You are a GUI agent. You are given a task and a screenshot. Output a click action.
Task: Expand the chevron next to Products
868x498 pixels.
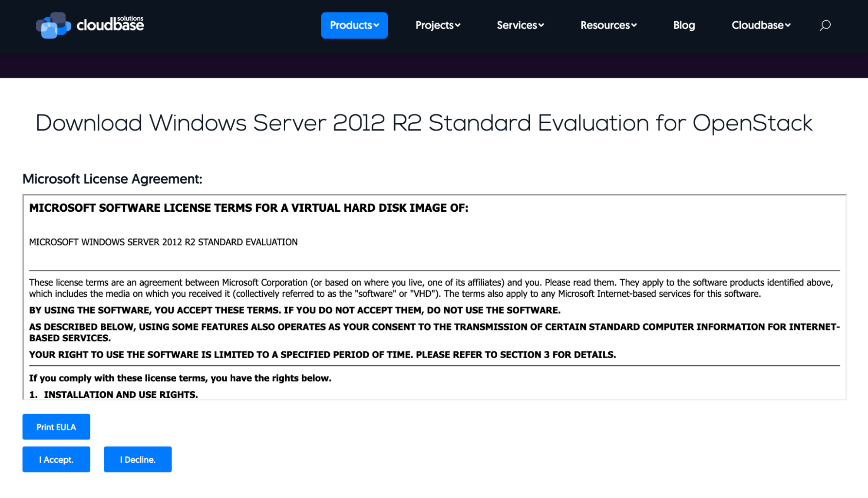376,26
